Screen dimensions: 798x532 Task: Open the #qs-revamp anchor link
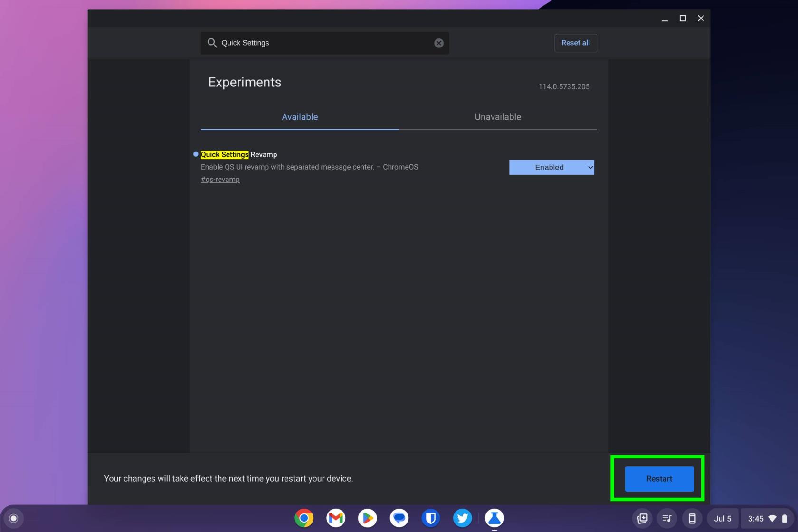(220, 179)
